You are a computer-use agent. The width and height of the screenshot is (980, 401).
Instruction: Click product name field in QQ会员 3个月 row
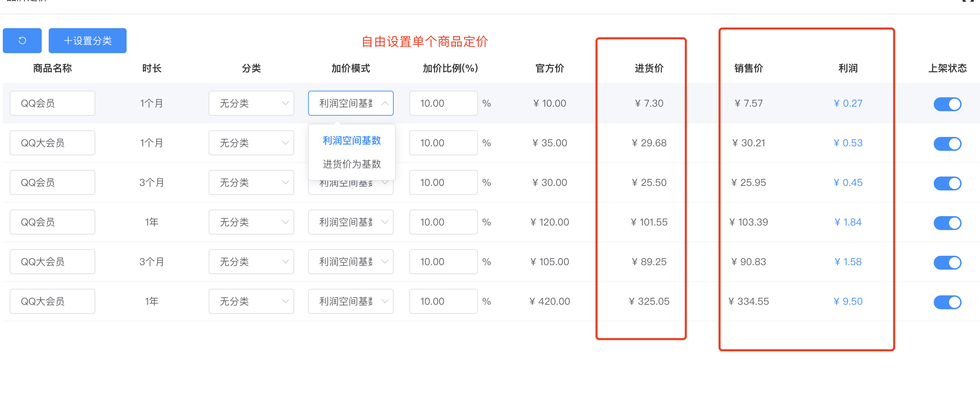pos(53,182)
